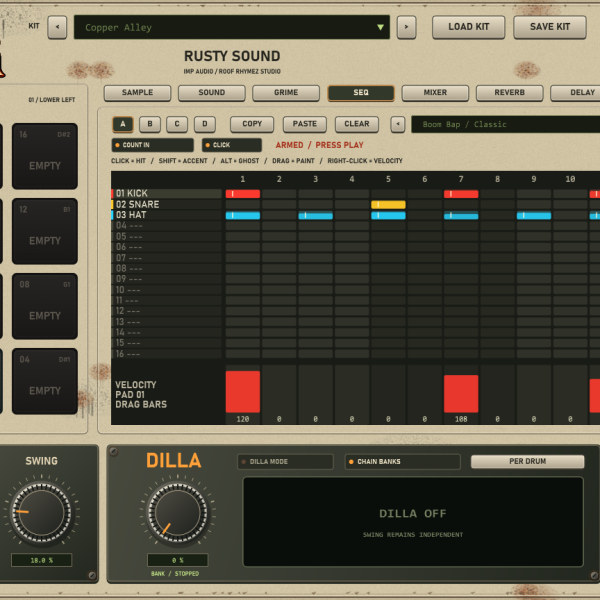Click step number 10 column header
The image size is (600, 600).
tap(570, 179)
